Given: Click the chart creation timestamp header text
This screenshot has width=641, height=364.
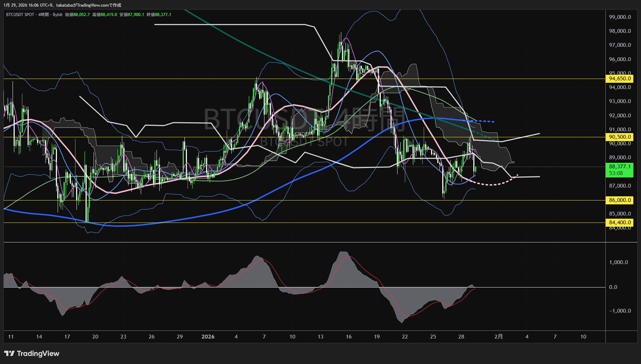Looking at the screenshot, I should coord(62,5).
